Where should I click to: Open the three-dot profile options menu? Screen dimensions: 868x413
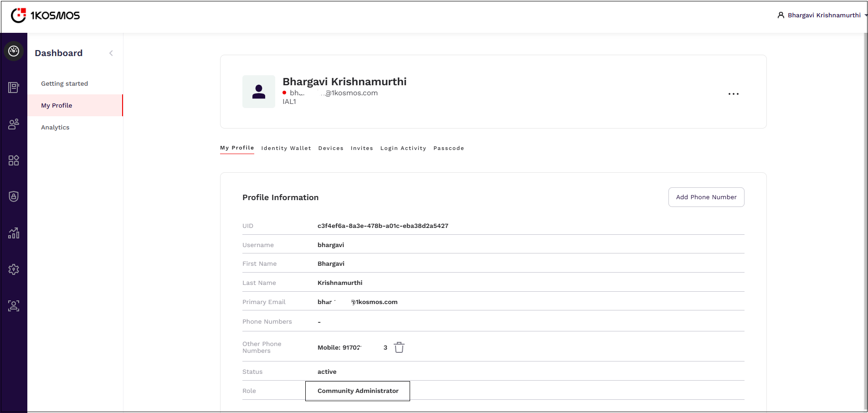[x=733, y=94]
